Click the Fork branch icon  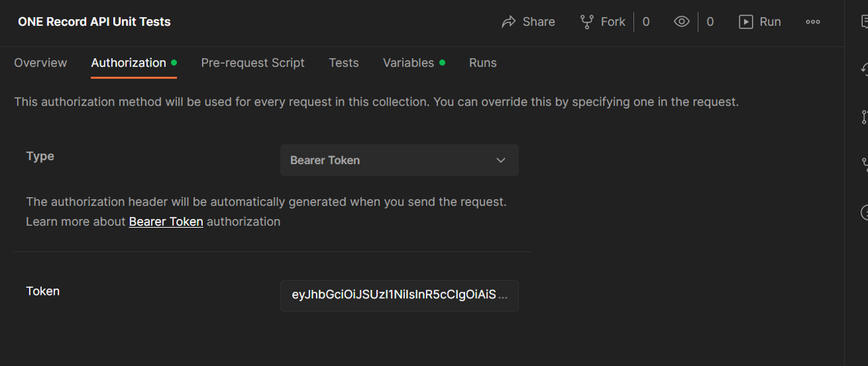click(x=587, y=22)
